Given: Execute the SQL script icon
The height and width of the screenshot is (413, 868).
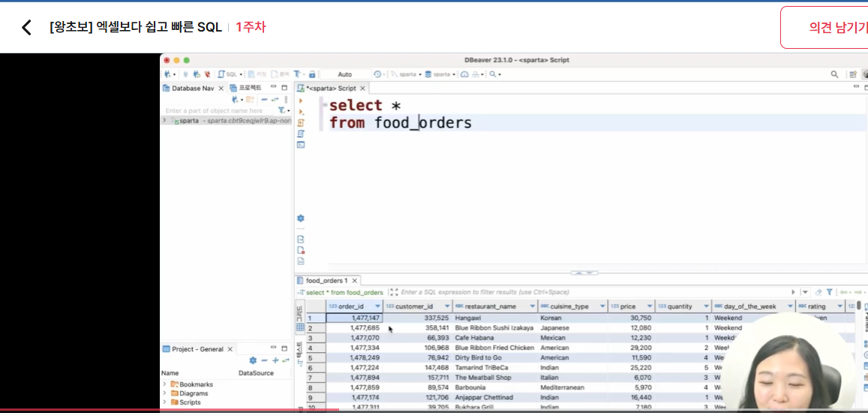Looking at the screenshot, I should coord(301,122).
